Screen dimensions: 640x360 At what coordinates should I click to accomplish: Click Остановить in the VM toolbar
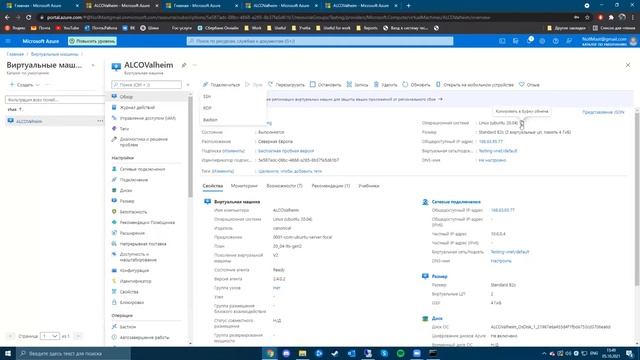coord(325,85)
